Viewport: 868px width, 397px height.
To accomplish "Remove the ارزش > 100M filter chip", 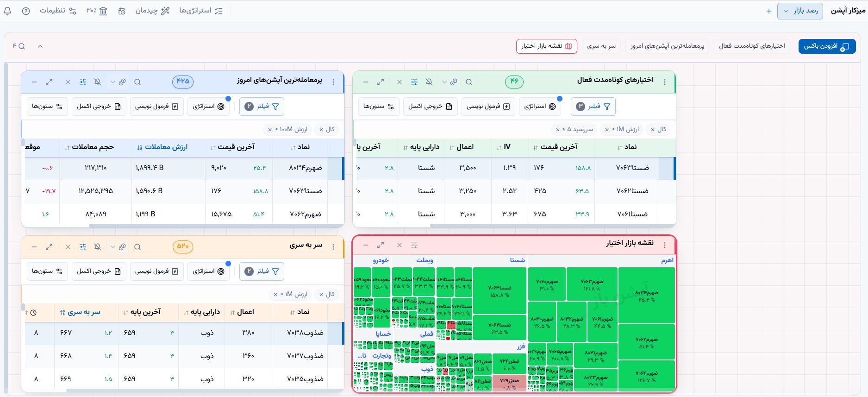I will tap(270, 130).
